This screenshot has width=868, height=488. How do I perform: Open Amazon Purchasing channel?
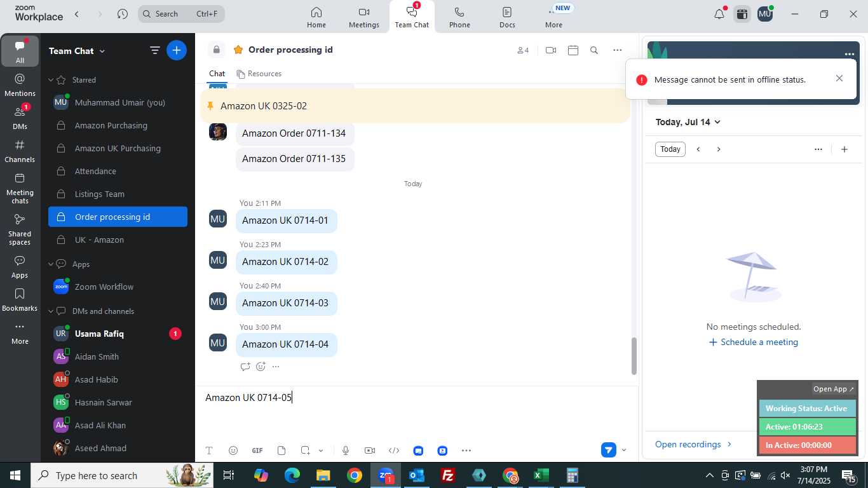[118, 126]
